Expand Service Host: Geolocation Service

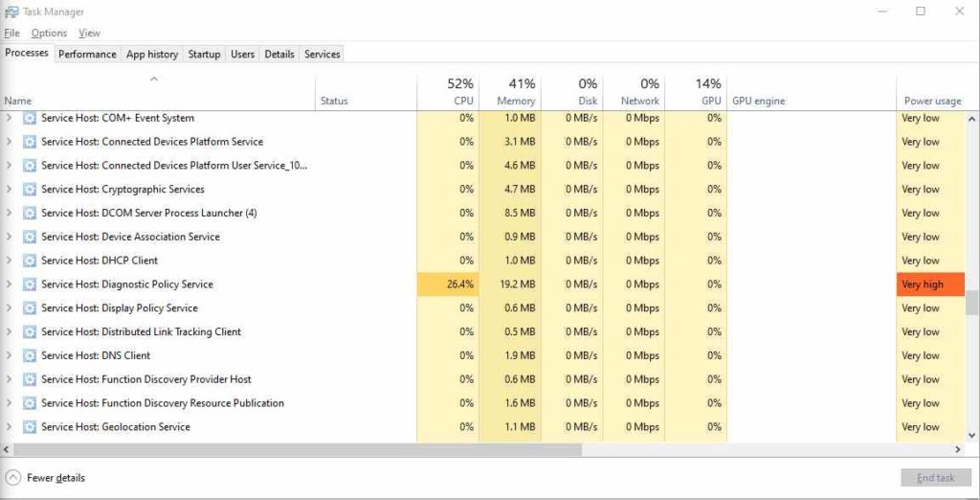pos(9,427)
